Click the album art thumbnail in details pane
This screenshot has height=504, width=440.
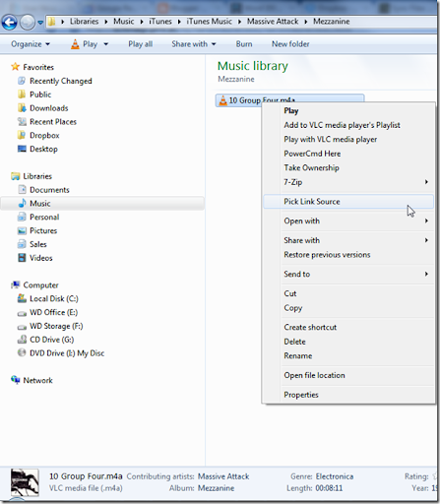[25, 482]
